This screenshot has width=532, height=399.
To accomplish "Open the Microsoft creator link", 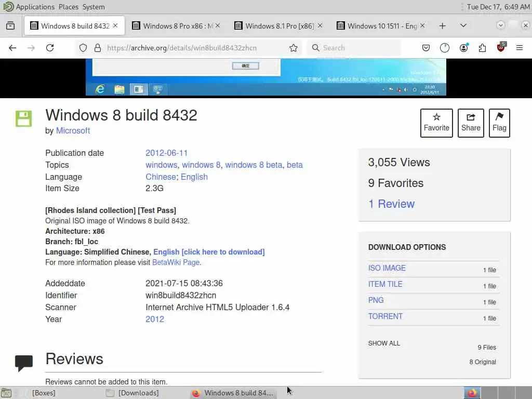I will pos(73,130).
